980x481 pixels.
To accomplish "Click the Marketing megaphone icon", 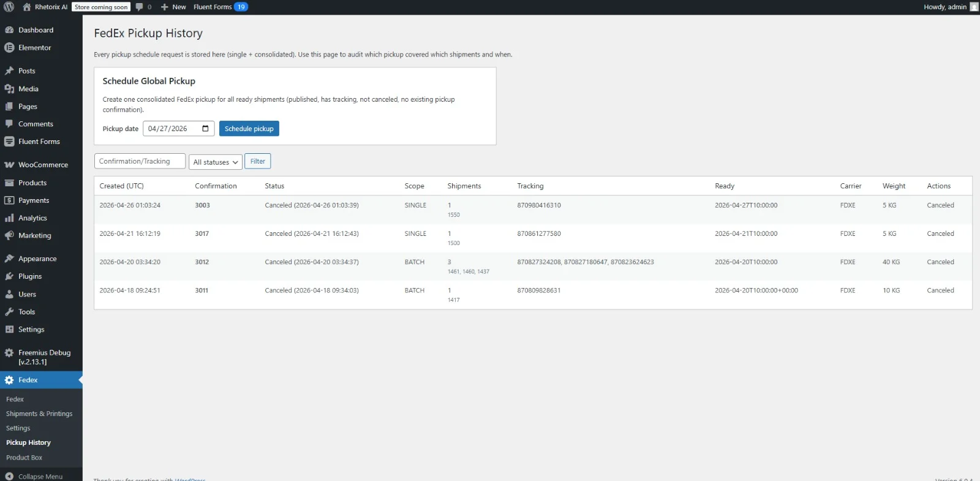I will click(9, 235).
